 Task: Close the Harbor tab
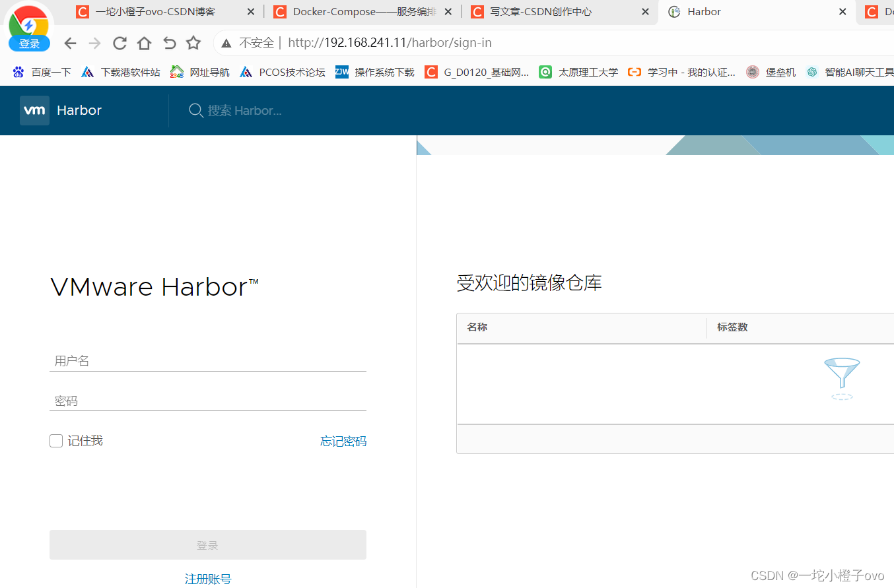pos(842,12)
